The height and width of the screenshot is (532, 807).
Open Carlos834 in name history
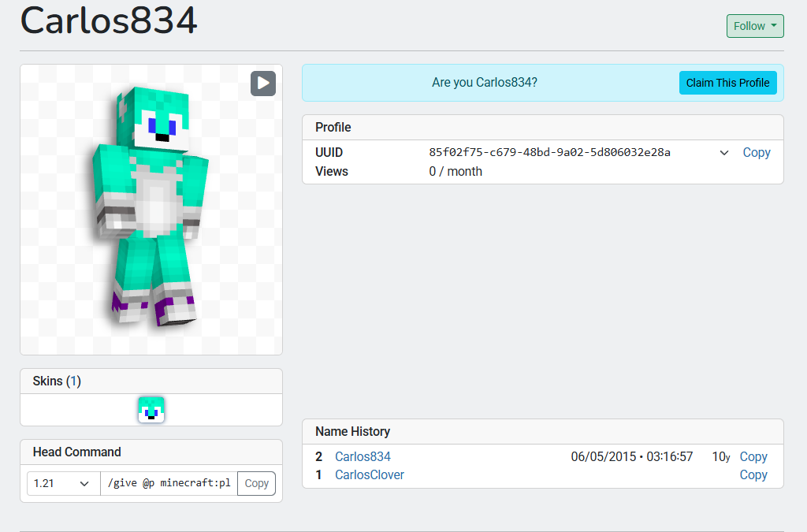[363, 457]
